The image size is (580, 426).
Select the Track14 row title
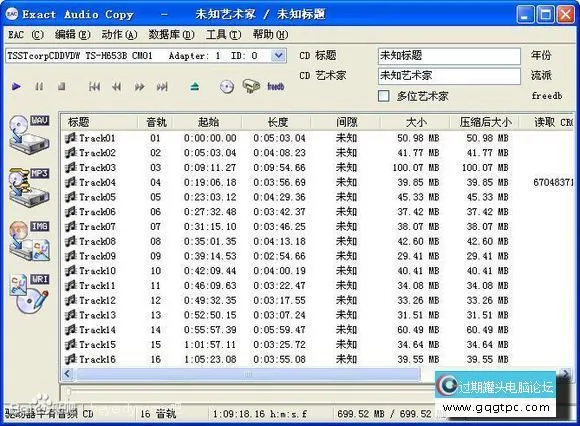(x=97, y=329)
